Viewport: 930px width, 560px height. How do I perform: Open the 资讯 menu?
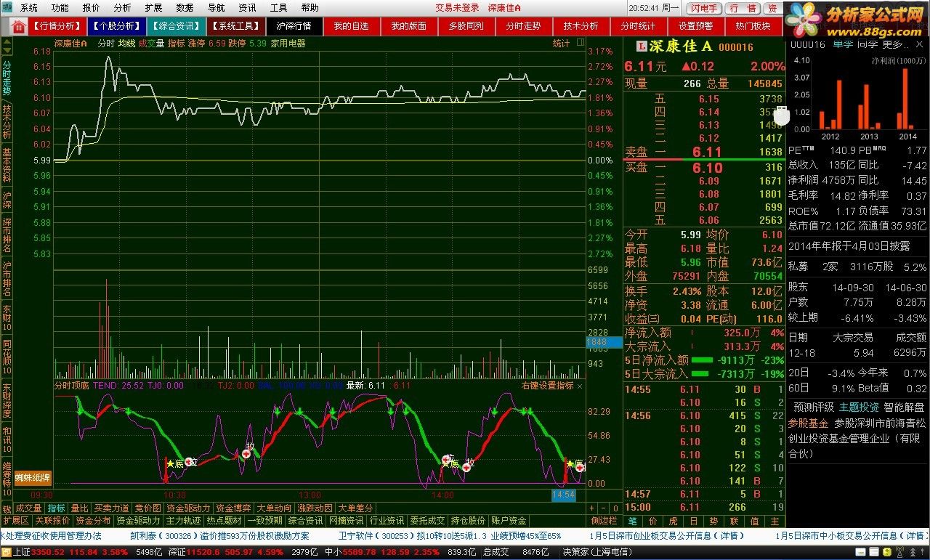click(247, 7)
